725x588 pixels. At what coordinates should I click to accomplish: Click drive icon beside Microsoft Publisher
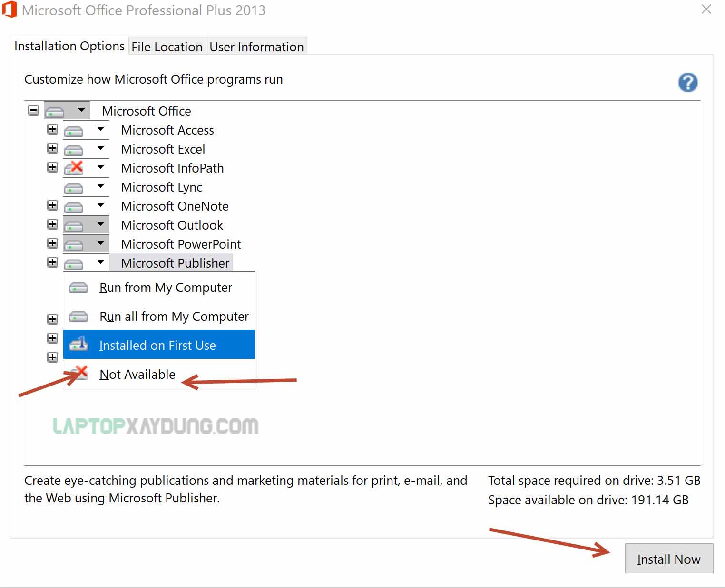coord(74,264)
